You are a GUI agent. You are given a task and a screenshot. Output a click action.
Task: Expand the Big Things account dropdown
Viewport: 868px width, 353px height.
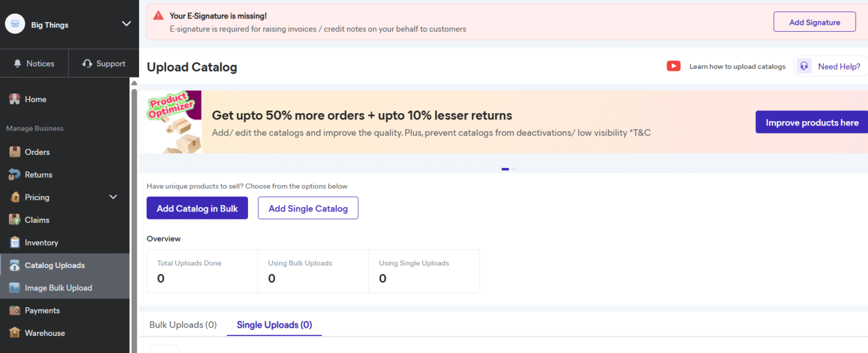tap(126, 24)
